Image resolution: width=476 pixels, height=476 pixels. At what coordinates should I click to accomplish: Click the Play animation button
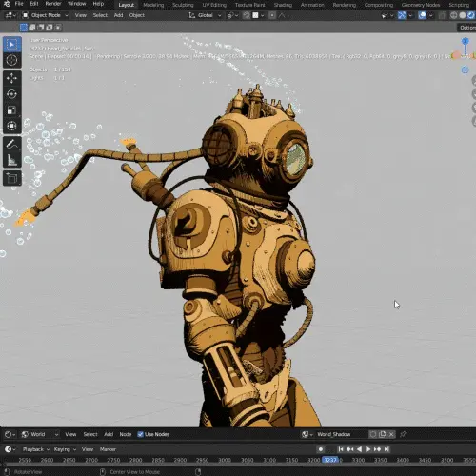tap(368, 449)
